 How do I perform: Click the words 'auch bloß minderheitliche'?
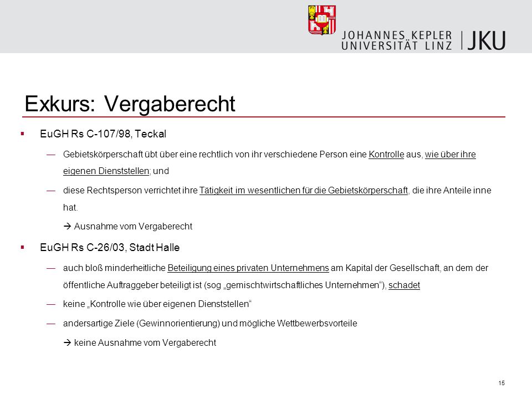coord(114,268)
